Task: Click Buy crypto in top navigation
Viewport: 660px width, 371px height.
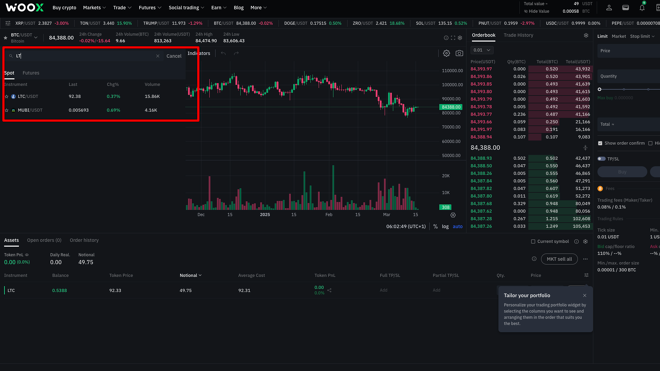Action: tap(64, 8)
